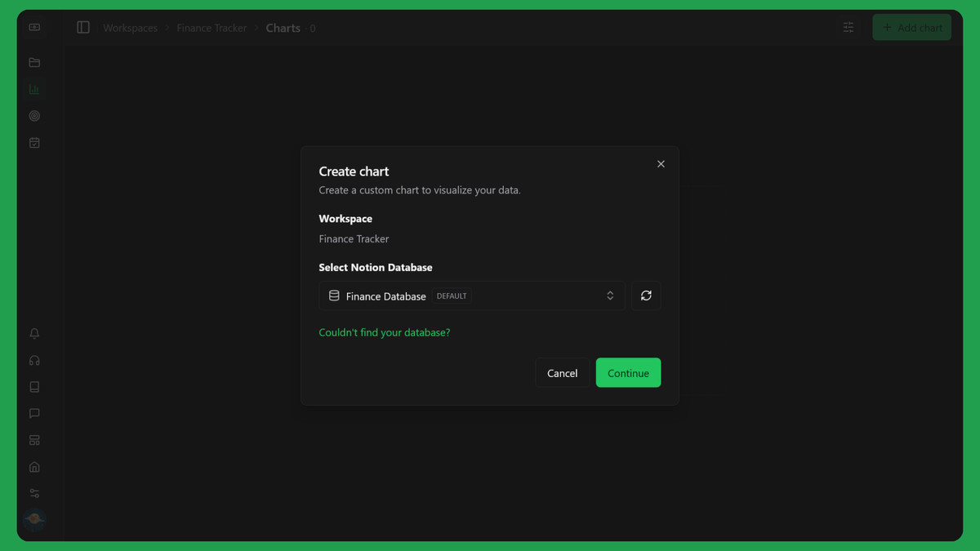
Task: Open the book documentation icon
Action: pyautogui.click(x=34, y=387)
